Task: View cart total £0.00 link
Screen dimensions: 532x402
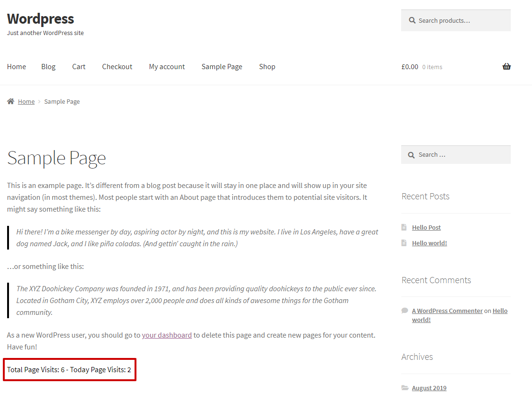Action: pyautogui.click(x=410, y=67)
